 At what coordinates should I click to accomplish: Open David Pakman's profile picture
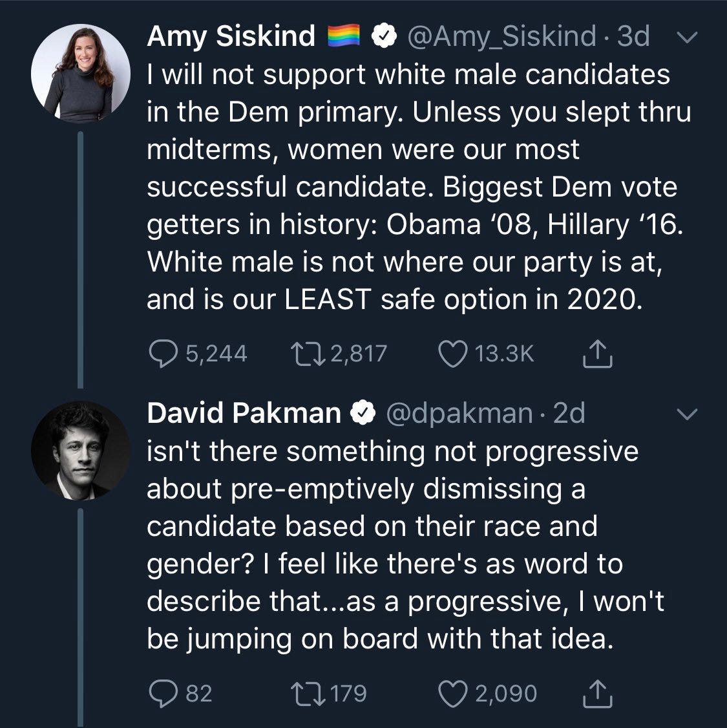coord(81,450)
